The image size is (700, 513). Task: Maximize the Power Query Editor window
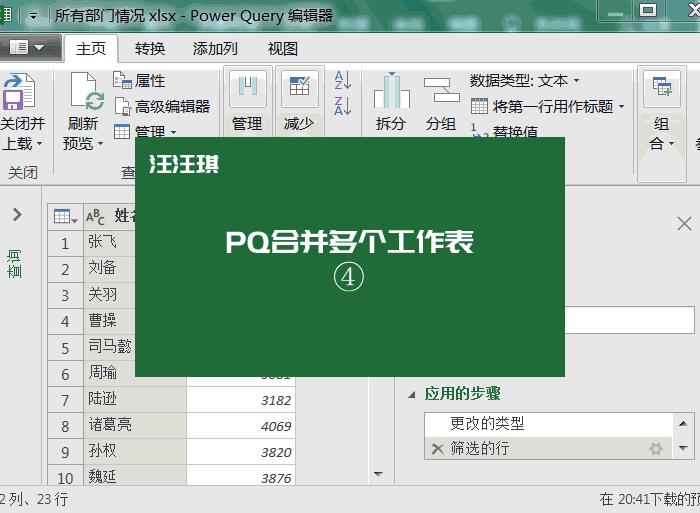pyautogui.click(x=648, y=10)
